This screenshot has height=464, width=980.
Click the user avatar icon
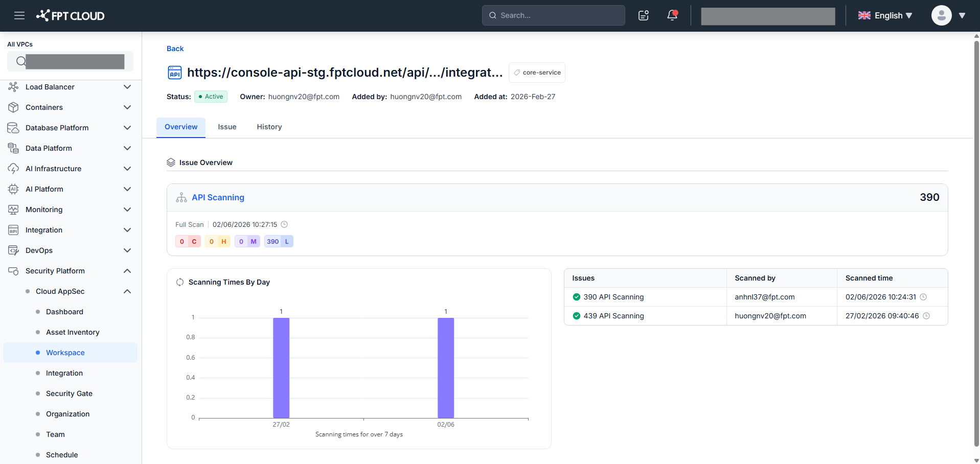point(941,15)
